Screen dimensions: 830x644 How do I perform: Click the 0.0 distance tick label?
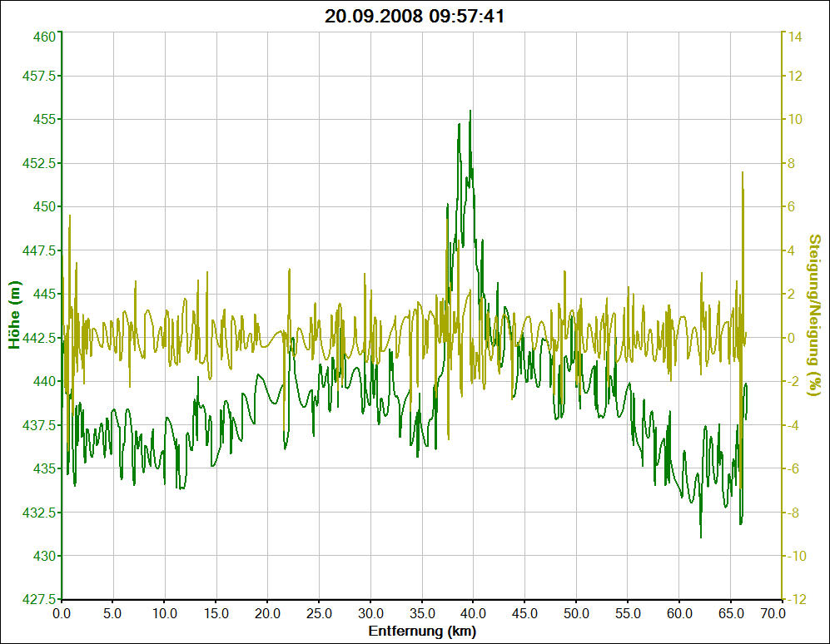[62, 614]
